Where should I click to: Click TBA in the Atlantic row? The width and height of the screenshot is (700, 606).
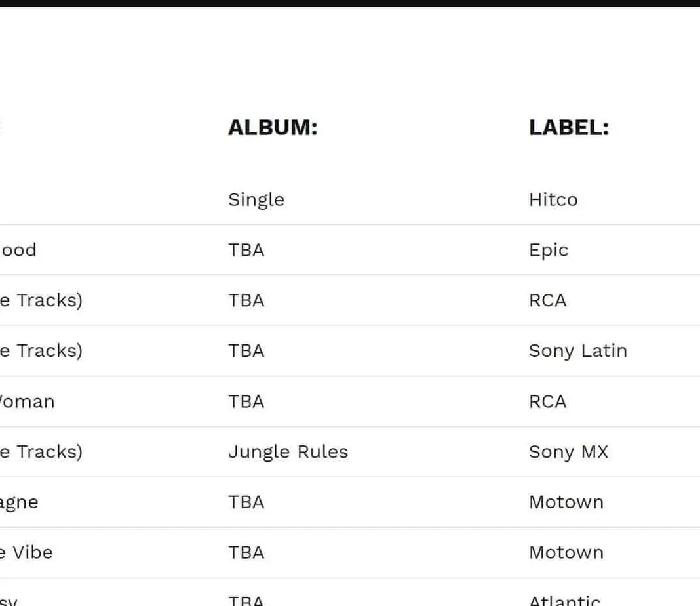tap(246, 599)
